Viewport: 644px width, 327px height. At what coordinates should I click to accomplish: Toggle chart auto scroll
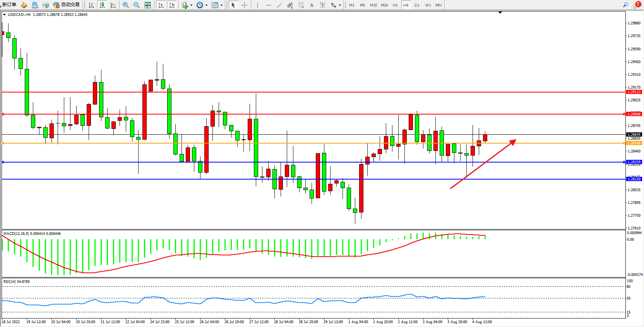point(161,5)
